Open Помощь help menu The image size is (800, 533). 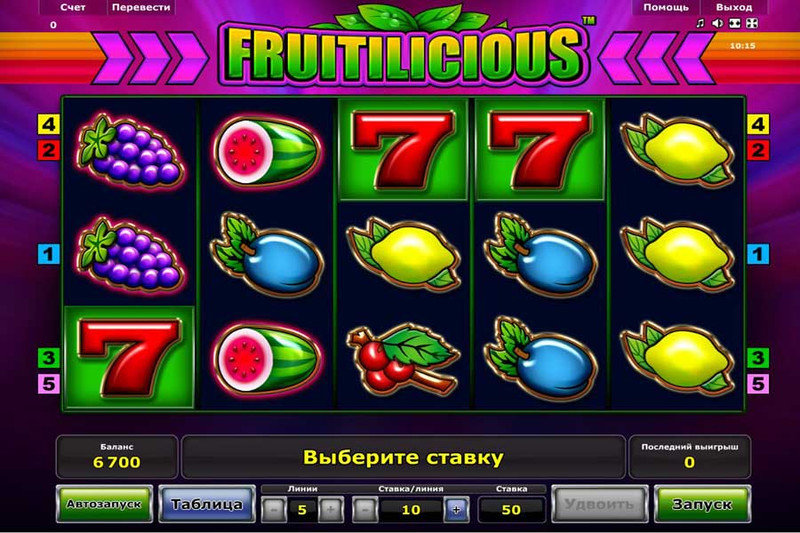pyautogui.click(x=666, y=7)
